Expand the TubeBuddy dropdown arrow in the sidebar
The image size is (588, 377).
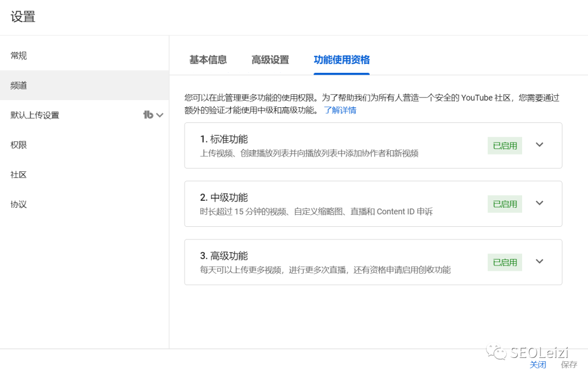(160, 115)
